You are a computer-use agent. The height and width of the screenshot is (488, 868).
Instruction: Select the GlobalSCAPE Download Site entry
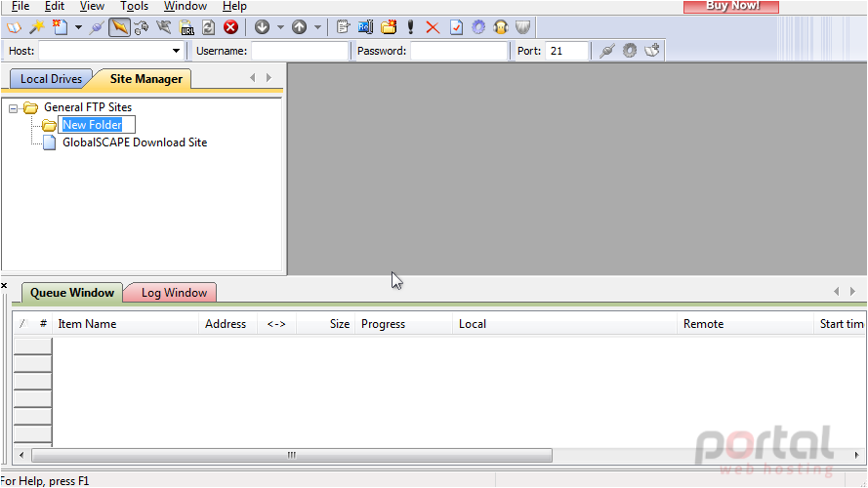135,142
